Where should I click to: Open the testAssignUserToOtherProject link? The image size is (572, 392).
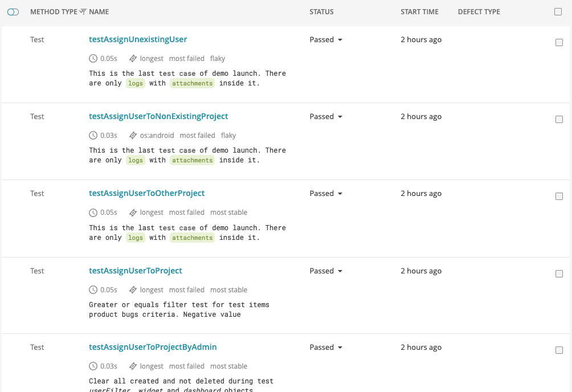tap(146, 193)
